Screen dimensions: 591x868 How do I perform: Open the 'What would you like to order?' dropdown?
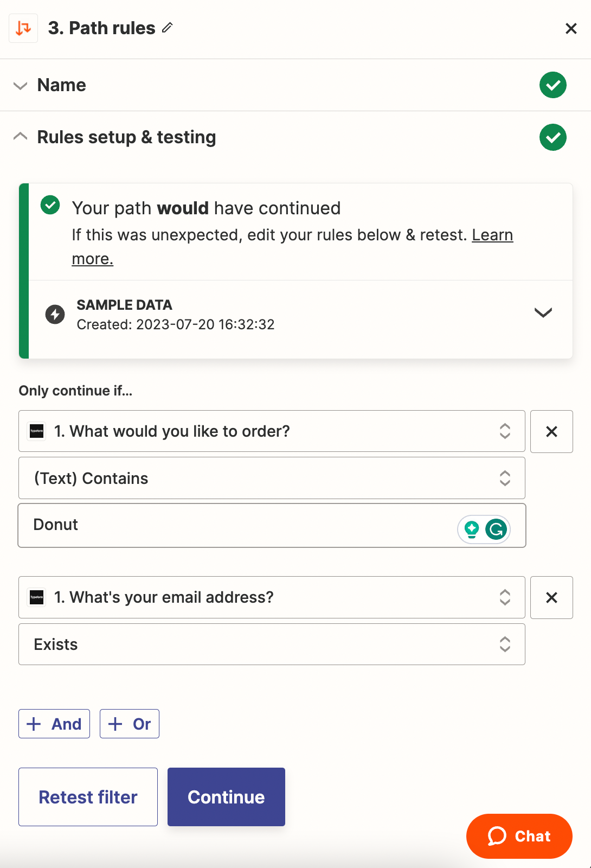point(271,431)
